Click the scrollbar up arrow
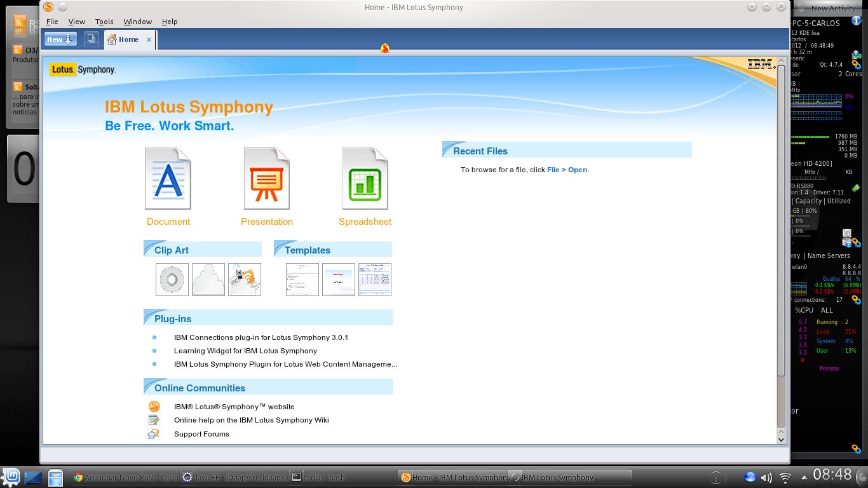This screenshot has height=488, width=868. [x=782, y=60]
